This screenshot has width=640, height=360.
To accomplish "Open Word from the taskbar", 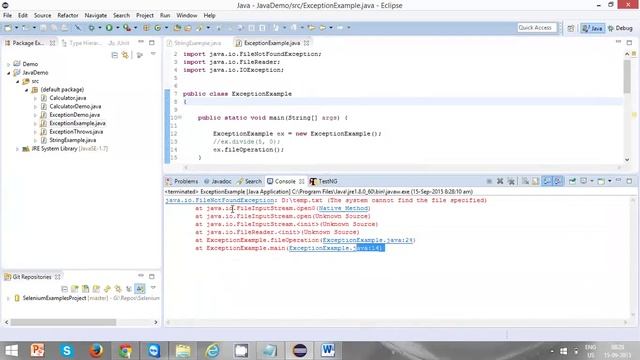I will tap(327, 351).
